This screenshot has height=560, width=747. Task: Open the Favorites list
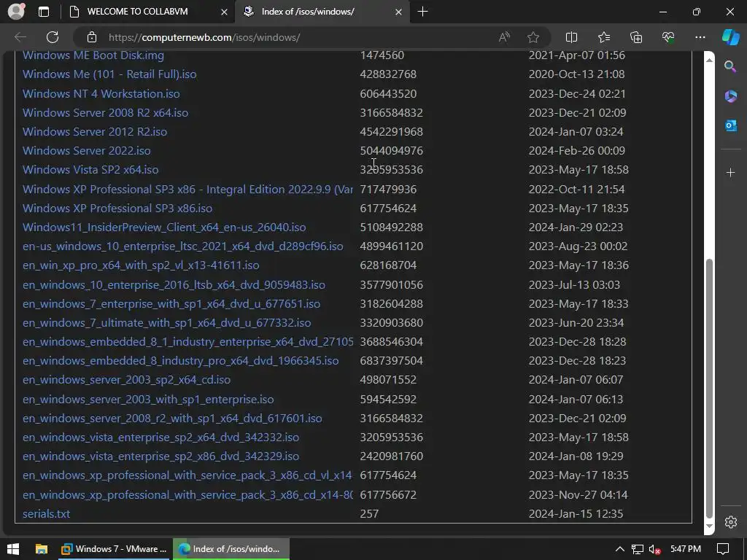603,37
